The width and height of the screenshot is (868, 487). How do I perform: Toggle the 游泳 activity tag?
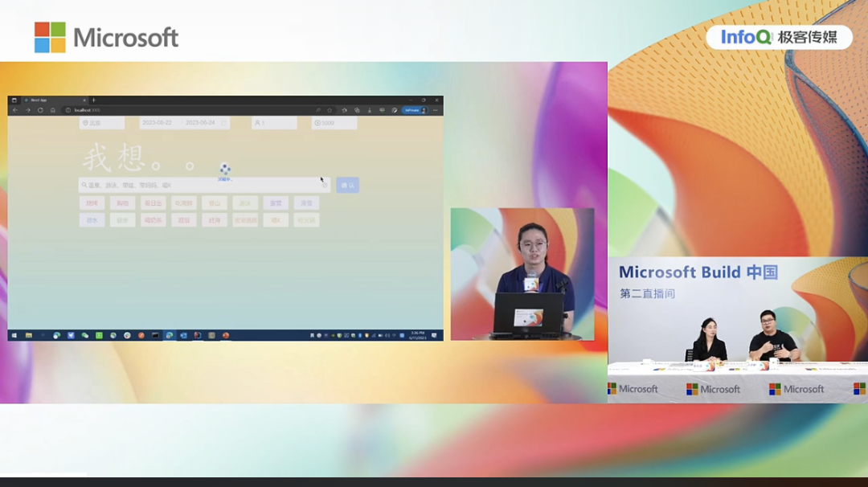point(245,203)
